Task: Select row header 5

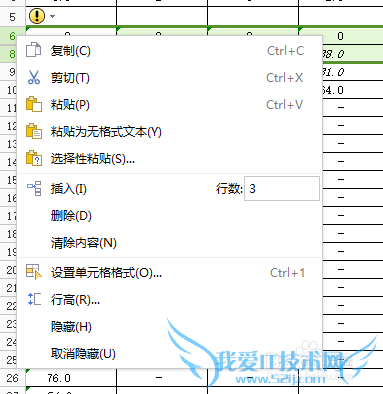Action: pos(12,16)
